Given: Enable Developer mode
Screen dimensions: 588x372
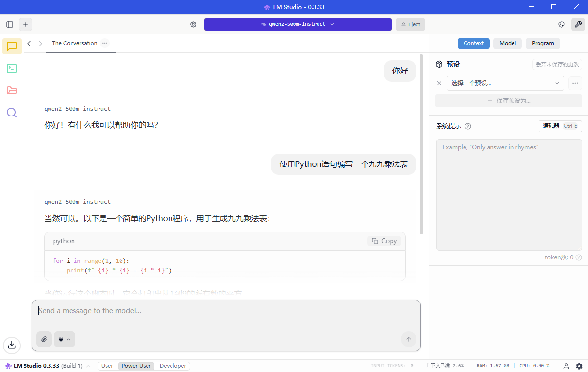Looking at the screenshot, I should pyautogui.click(x=172, y=366).
